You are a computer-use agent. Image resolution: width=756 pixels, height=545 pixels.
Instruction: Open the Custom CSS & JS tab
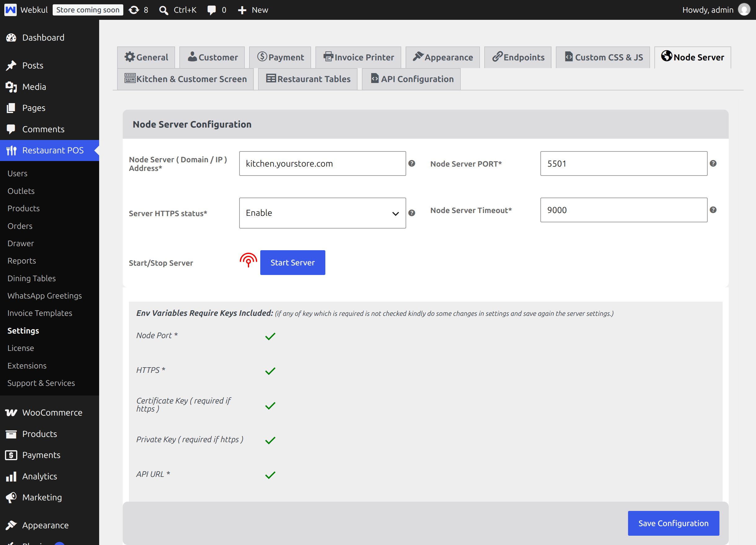(603, 57)
